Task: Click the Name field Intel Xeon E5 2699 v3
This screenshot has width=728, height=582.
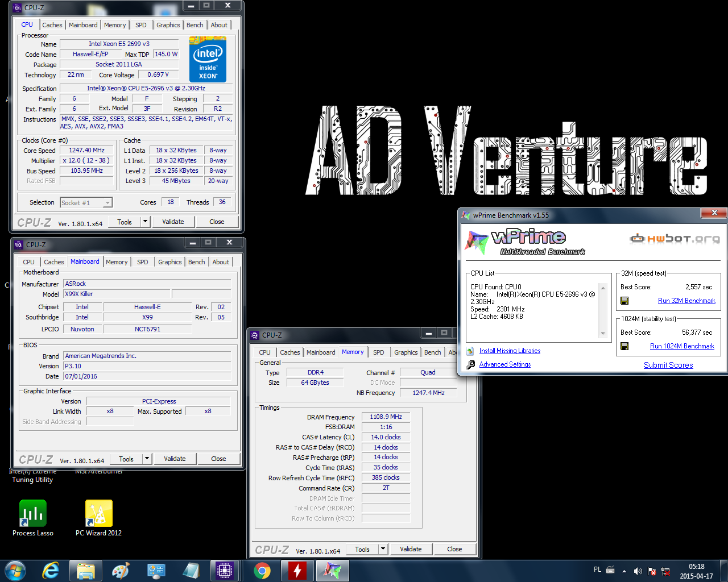Action: tap(119, 44)
